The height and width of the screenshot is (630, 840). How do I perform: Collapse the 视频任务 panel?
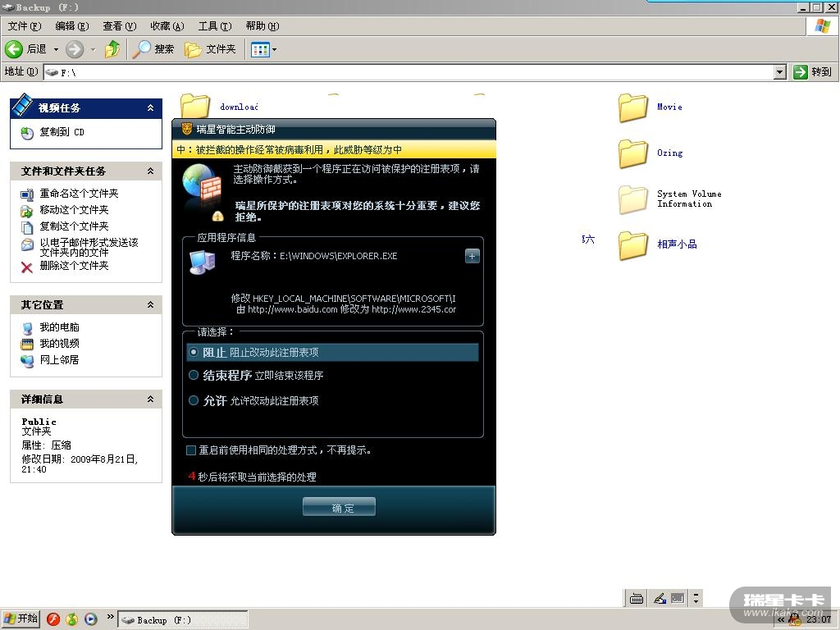[x=151, y=107]
